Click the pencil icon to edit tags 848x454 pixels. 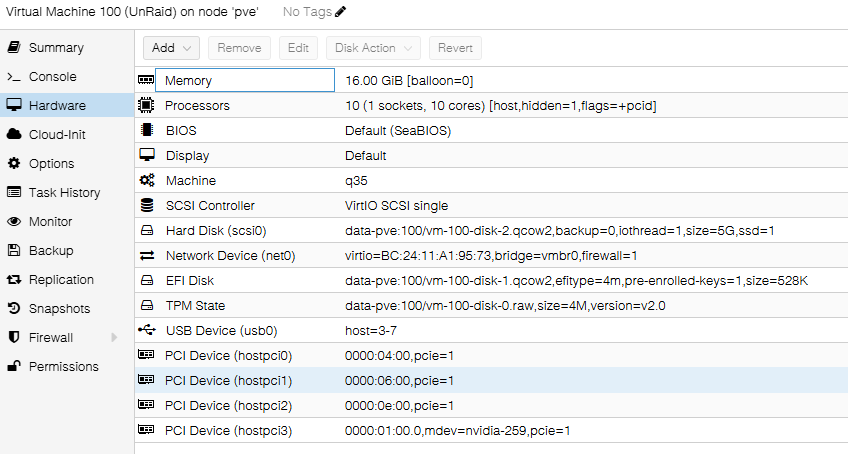point(341,11)
